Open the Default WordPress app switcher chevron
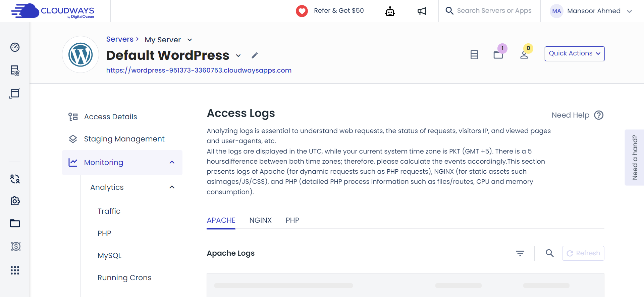Image resolution: width=644 pixels, height=297 pixels. [x=238, y=55]
